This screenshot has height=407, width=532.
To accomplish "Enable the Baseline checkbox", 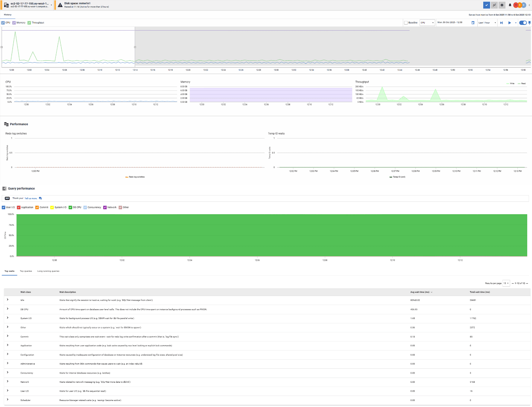I will (406, 23).
